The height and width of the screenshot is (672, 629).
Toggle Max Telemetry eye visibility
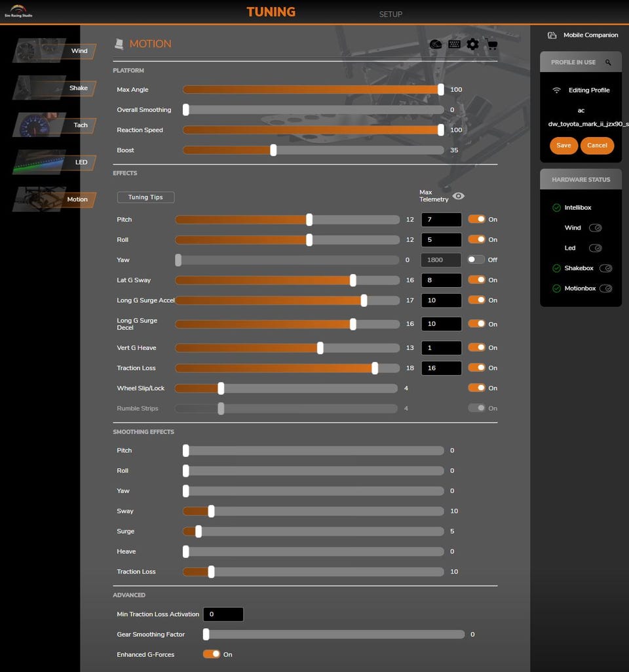(x=459, y=196)
